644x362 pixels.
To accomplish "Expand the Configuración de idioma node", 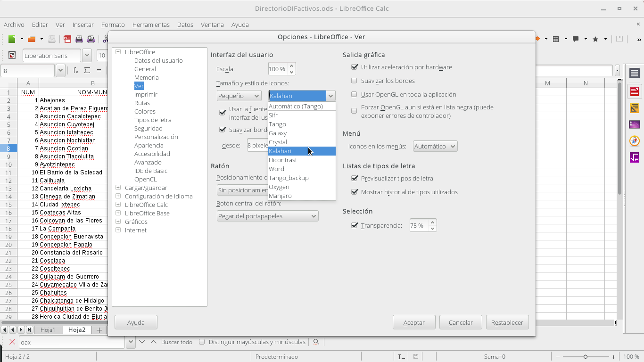I will 118,196.
